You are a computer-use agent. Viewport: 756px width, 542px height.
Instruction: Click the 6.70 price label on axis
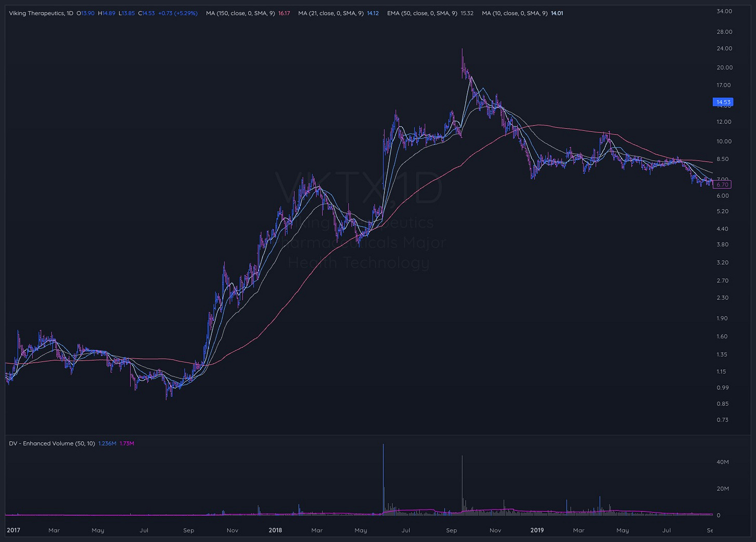[x=722, y=184]
